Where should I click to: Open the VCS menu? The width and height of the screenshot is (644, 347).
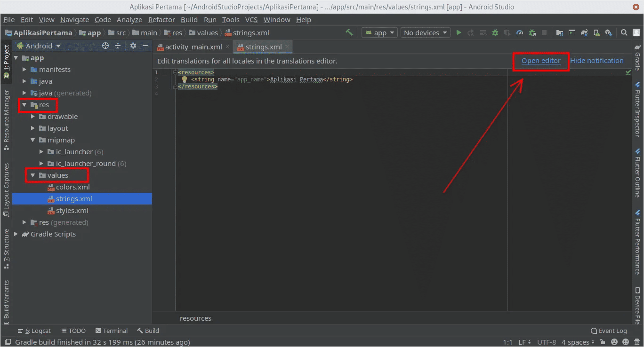click(251, 20)
